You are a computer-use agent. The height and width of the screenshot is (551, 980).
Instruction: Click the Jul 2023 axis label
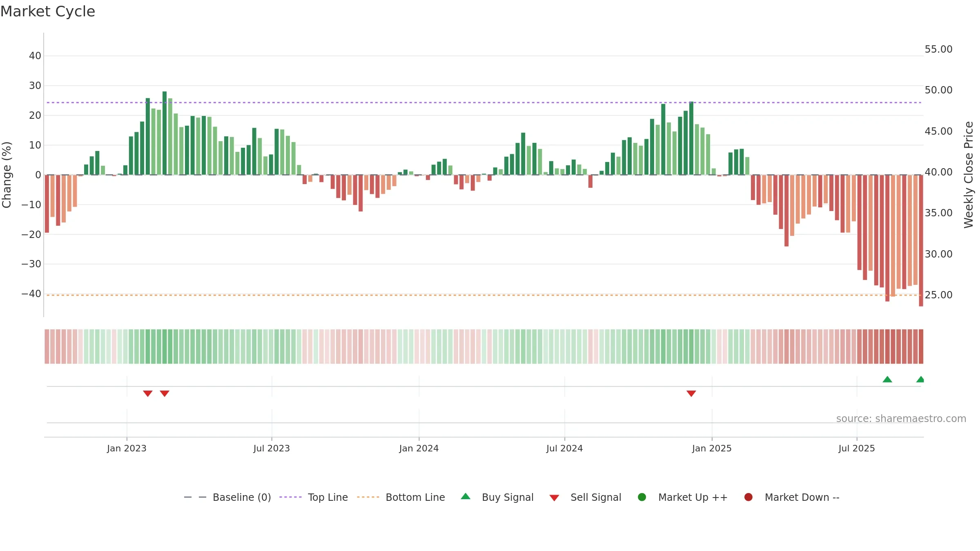click(272, 449)
